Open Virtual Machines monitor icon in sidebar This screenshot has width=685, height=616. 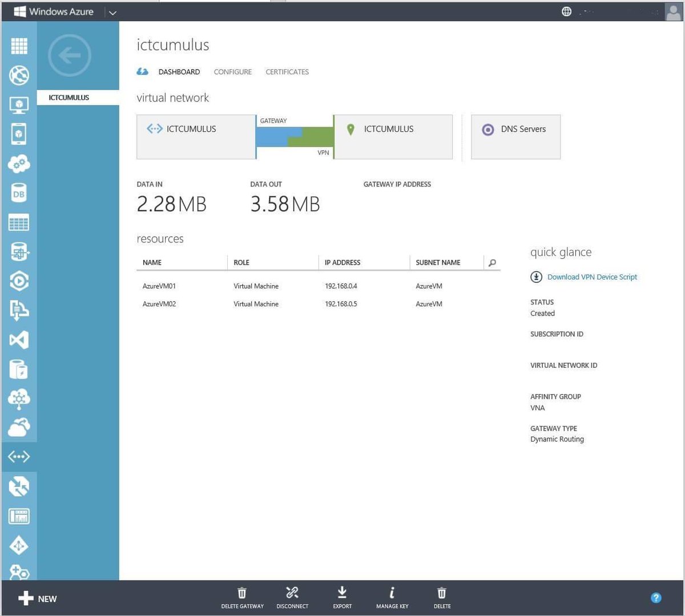click(19, 105)
